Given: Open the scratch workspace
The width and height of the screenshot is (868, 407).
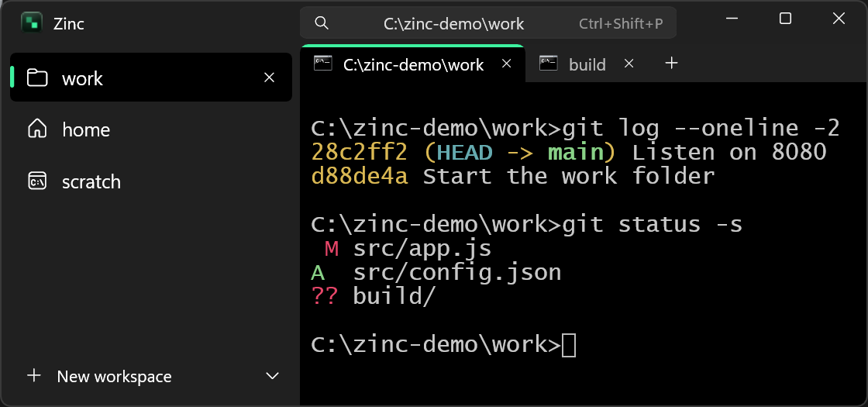Looking at the screenshot, I should (x=150, y=181).
